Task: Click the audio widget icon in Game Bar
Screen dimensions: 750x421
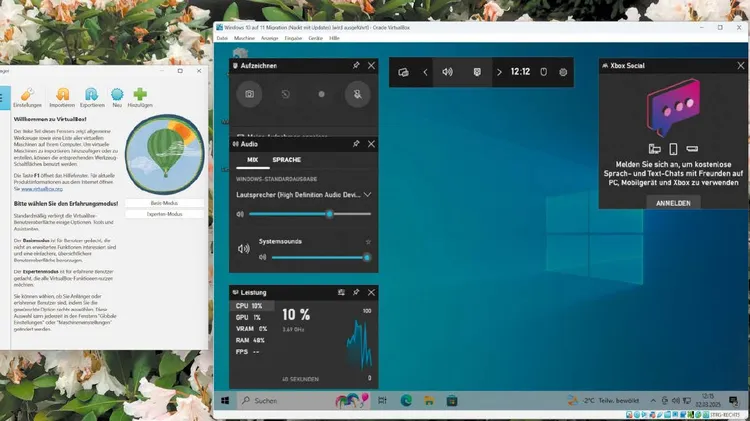Action: pyautogui.click(x=448, y=72)
